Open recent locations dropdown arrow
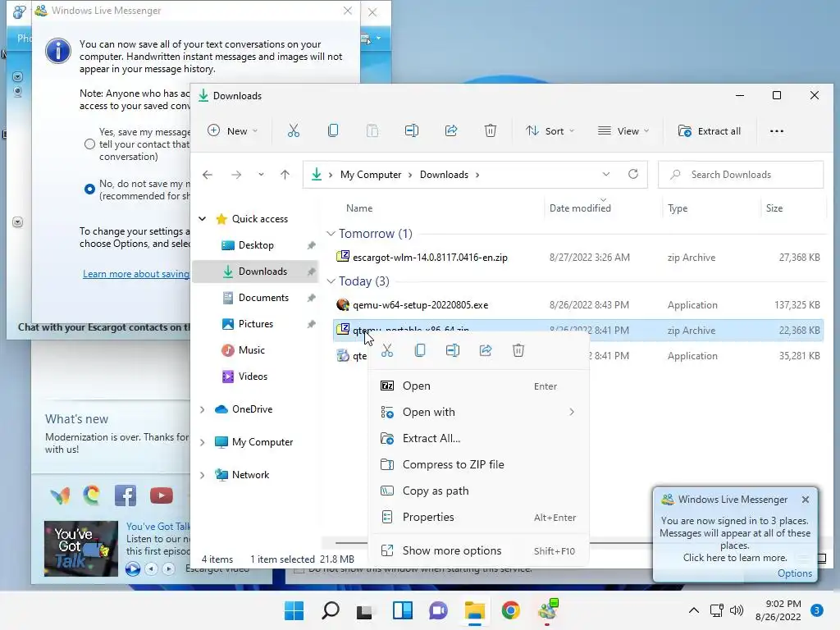840x630 pixels. (261, 175)
